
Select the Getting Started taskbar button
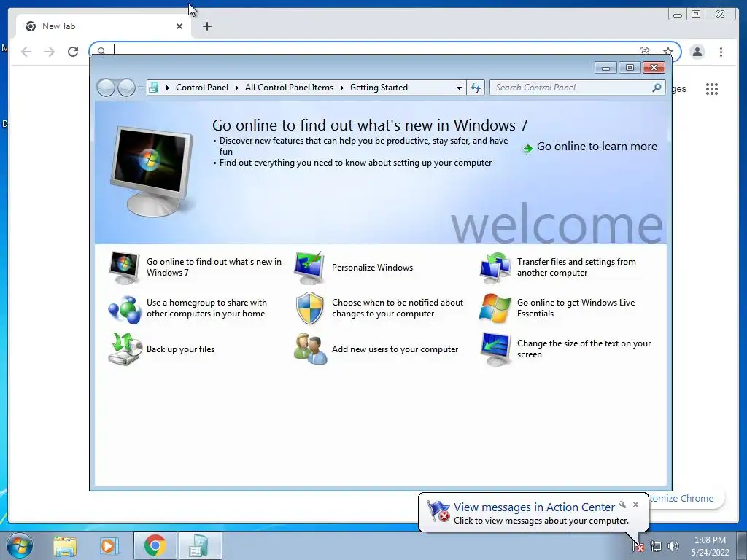200,545
